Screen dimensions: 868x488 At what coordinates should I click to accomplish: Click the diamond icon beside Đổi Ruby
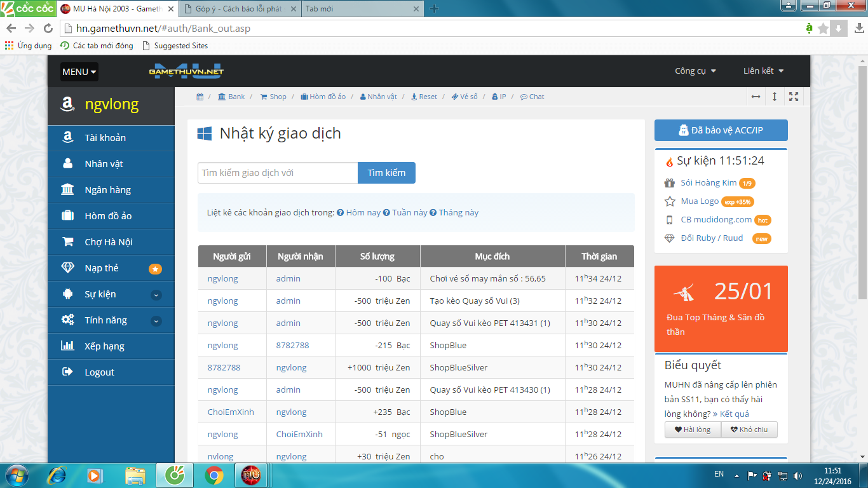pos(670,238)
